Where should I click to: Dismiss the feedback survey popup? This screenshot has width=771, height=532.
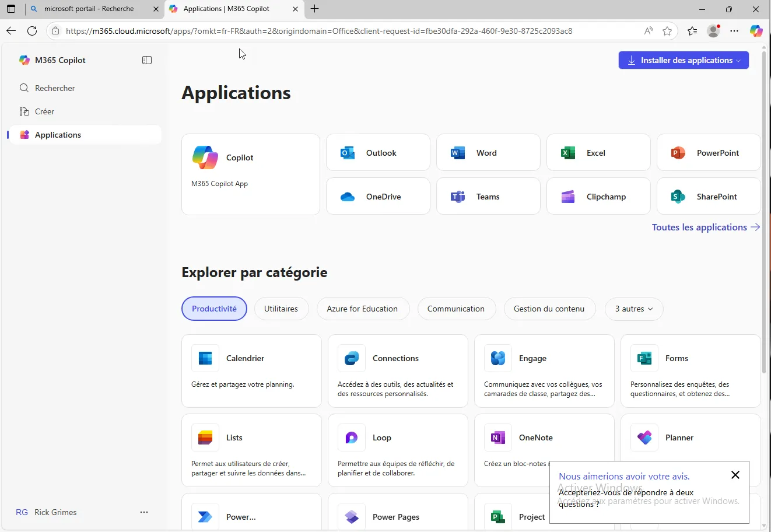point(735,475)
